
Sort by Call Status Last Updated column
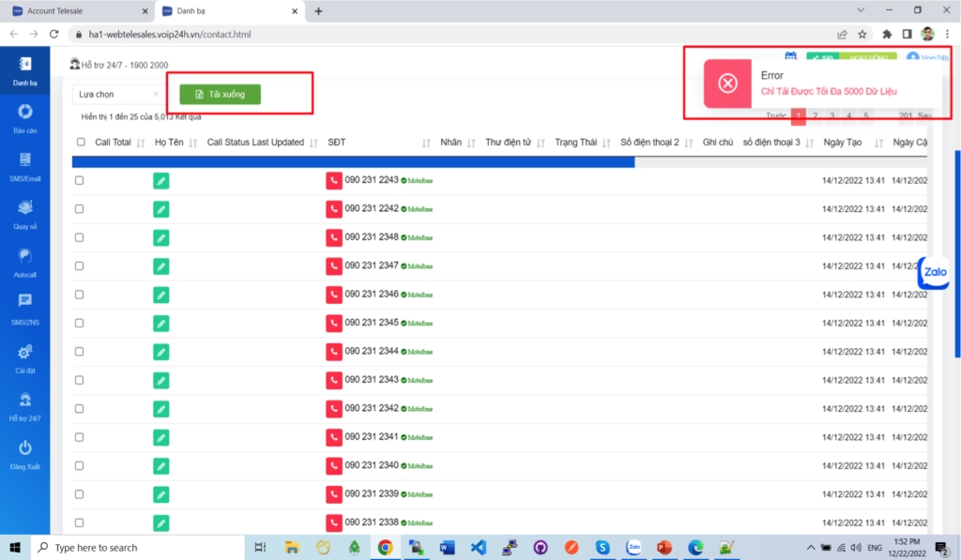(256, 143)
